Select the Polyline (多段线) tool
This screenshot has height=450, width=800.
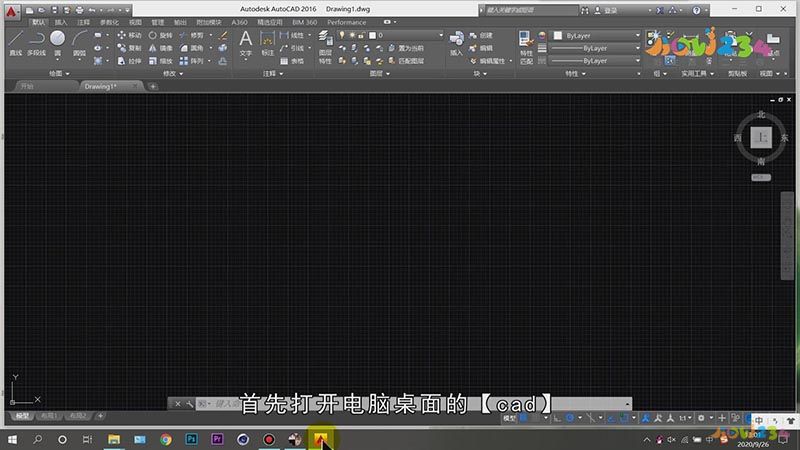[36, 43]
